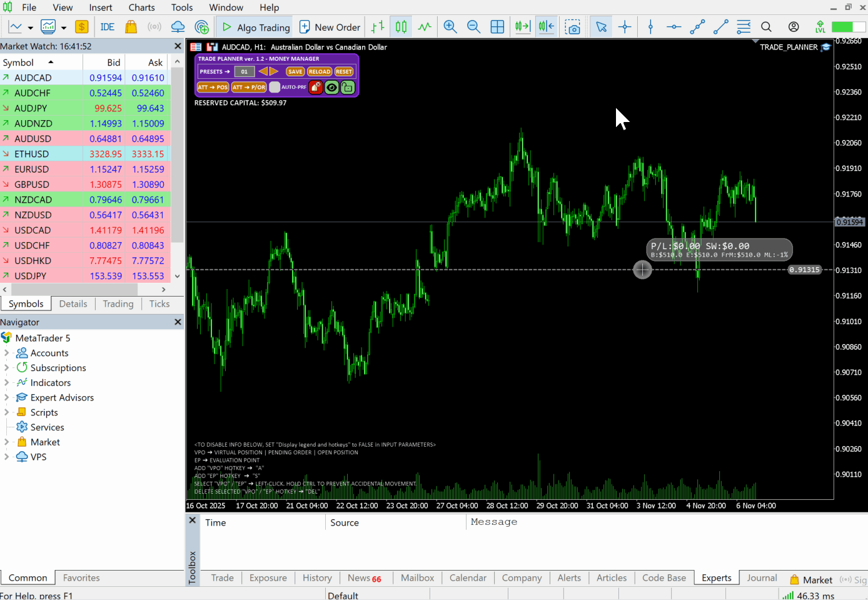Image resolution: width=868 pixels, height=600 pixels.
Task: Toggle the green eye visibility icon in Trade Planner
Action: click(331, 88)
